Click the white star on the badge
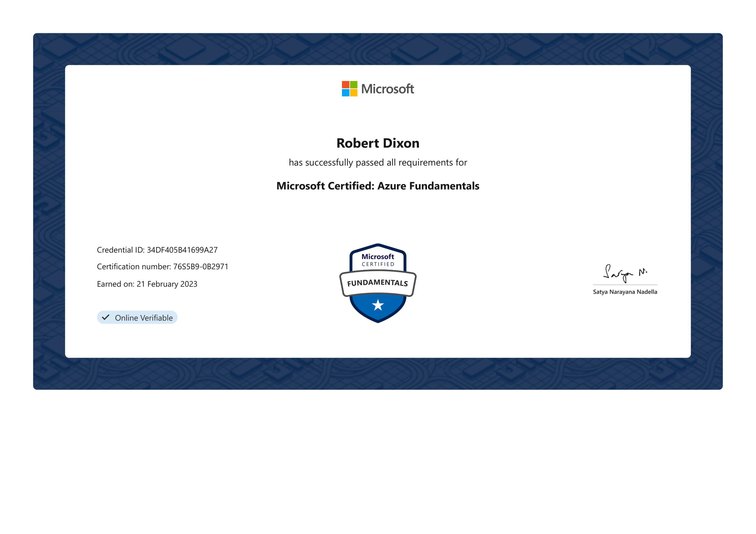Image resolution: width=756 pixels, height=534 pixels. [x=378, y=305]
